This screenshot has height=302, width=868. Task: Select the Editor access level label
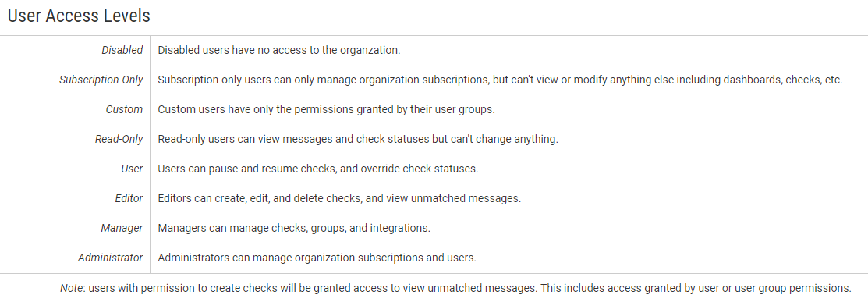pos(129,198)
